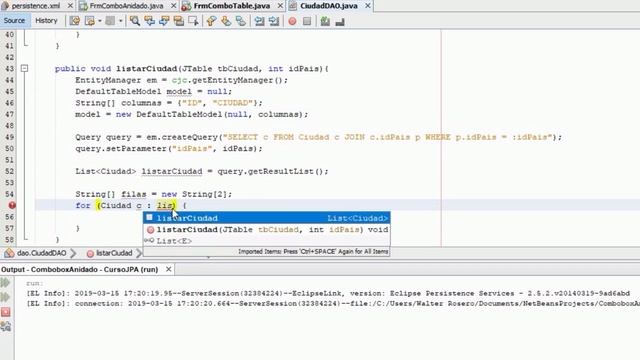Choose the List<E> completion suggestion
This screenshot has height=360, width=640.
point(267,241)
